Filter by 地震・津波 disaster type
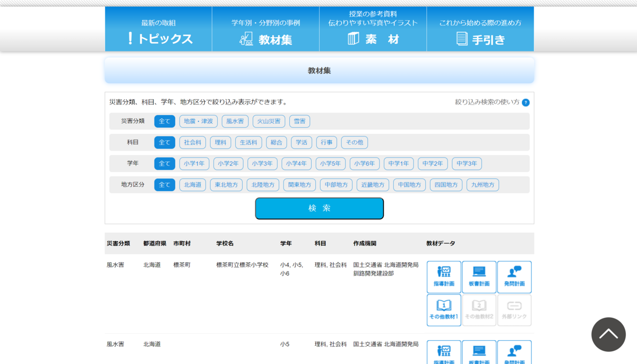 coord(199,121)
